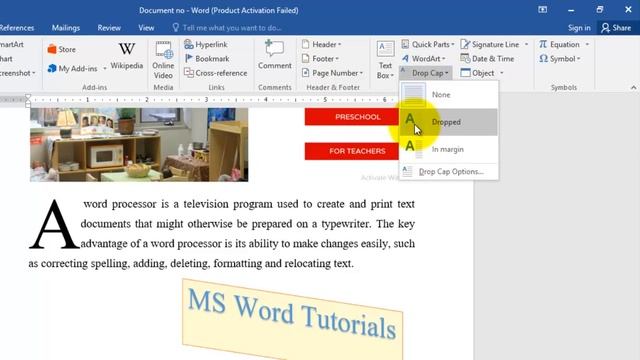The image size is (640, 360).
Task: Expand the WordArt dropdown arrow
Action: click(x=444, y=59)
